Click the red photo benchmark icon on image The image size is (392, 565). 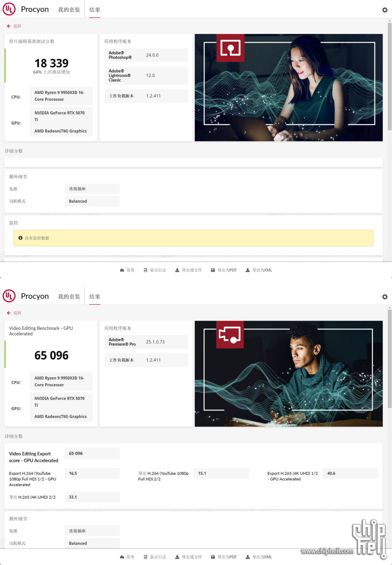pyautogui.click(x=230, y=48)
